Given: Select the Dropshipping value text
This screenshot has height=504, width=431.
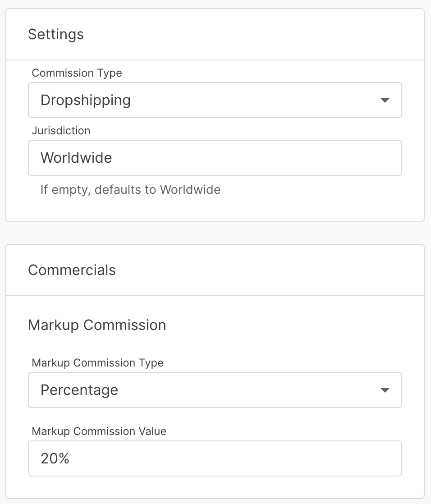Looking at the screenshot, I should tap(86, 100).
